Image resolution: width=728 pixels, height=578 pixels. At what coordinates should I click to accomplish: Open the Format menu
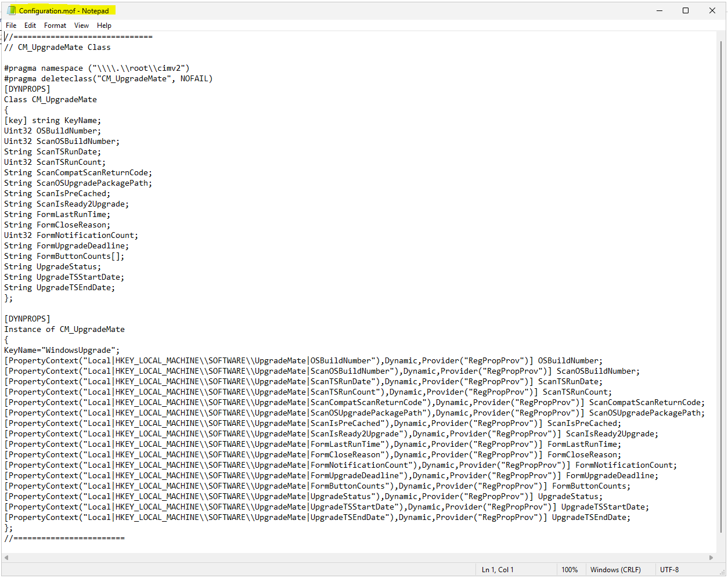click(x=55, y=26)
